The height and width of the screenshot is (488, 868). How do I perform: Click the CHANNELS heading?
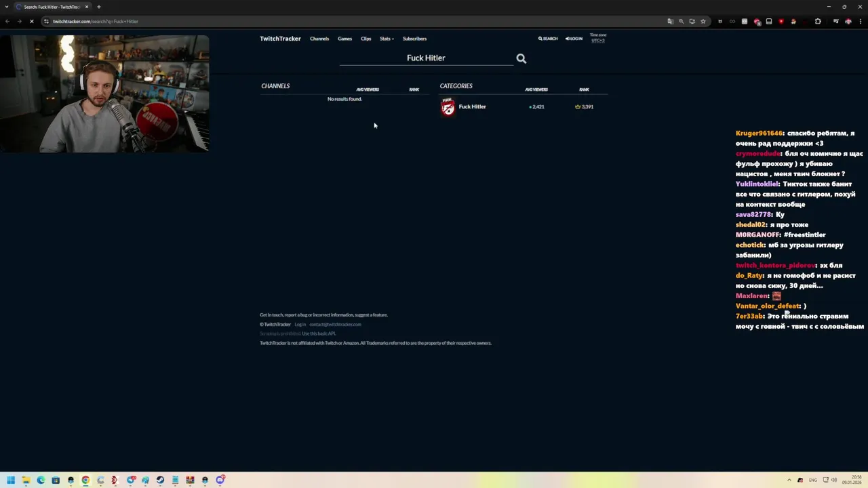tap(275, 86)
